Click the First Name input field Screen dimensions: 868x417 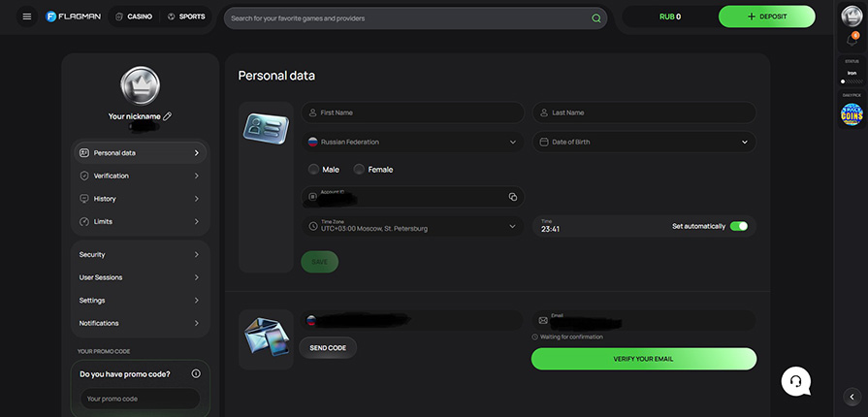413,112
